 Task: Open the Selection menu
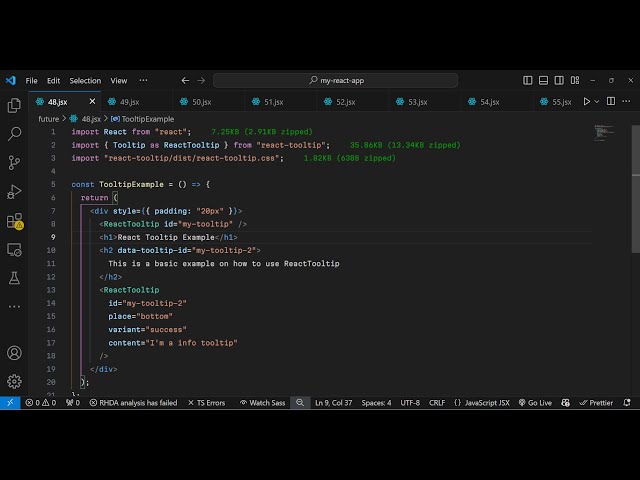[85, 80]
